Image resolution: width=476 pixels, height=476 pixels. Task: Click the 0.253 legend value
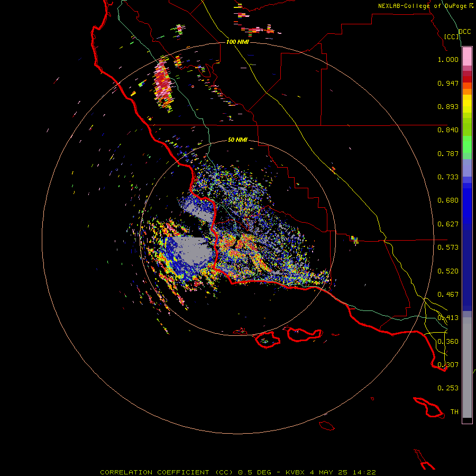point(448,388)
